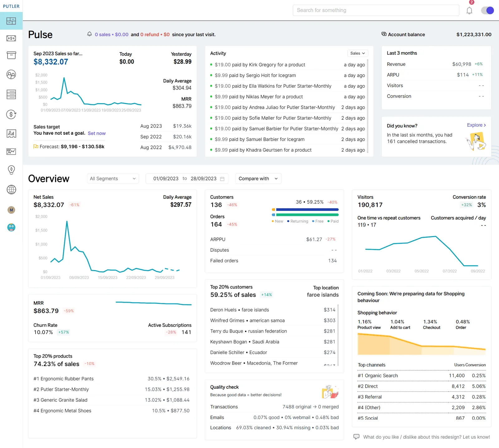
Task: Click Account balance amount $1,223,331.00
Action: (474, 34)
